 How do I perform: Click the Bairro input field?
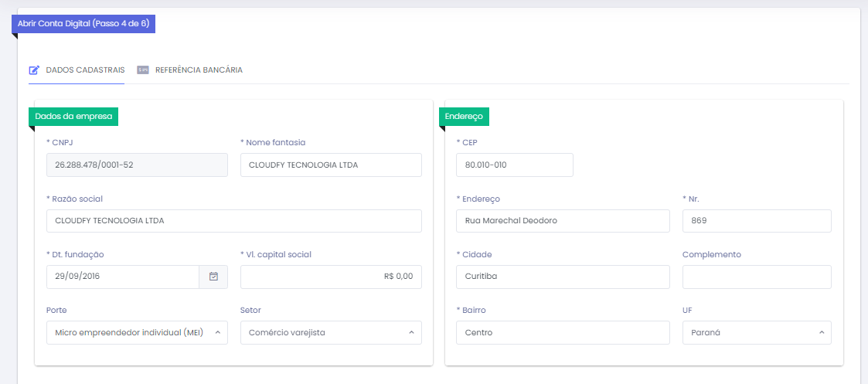point(563,332)
